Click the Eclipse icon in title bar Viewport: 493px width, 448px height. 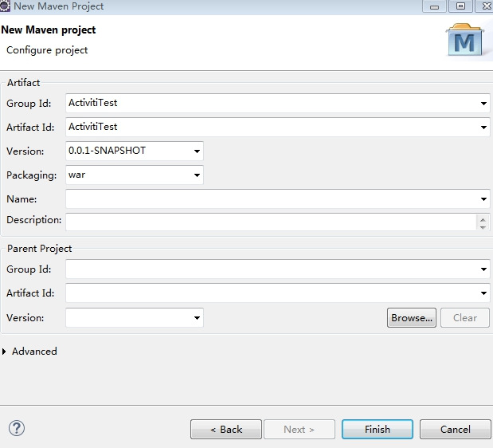coord(5,6)
